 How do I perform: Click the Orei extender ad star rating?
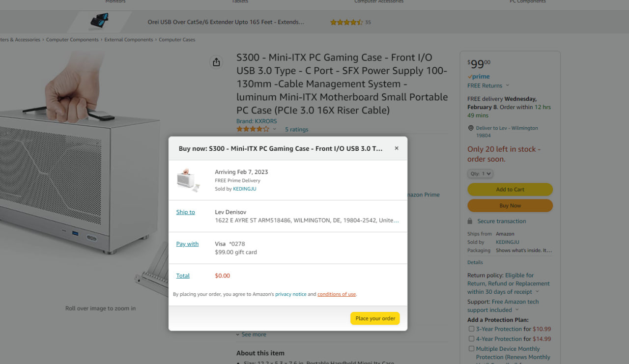point(346,22)
